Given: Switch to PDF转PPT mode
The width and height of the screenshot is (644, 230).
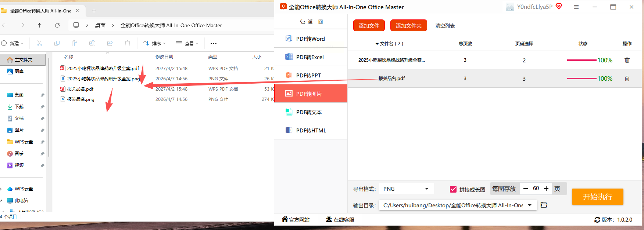Looking at the screenshot, I should click(x=311, y=75).
